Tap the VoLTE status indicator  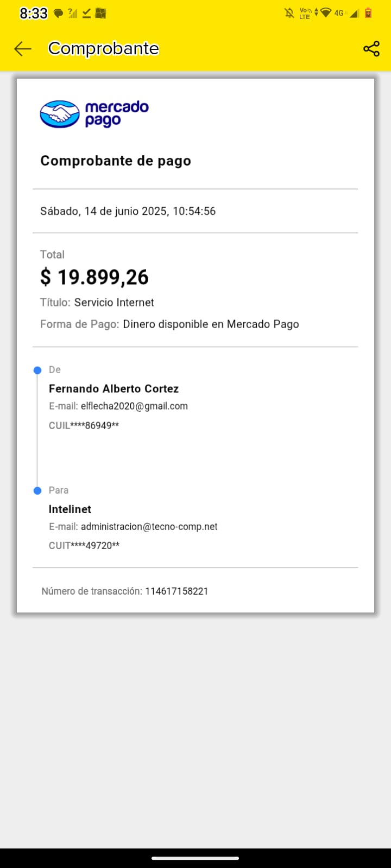305,13
